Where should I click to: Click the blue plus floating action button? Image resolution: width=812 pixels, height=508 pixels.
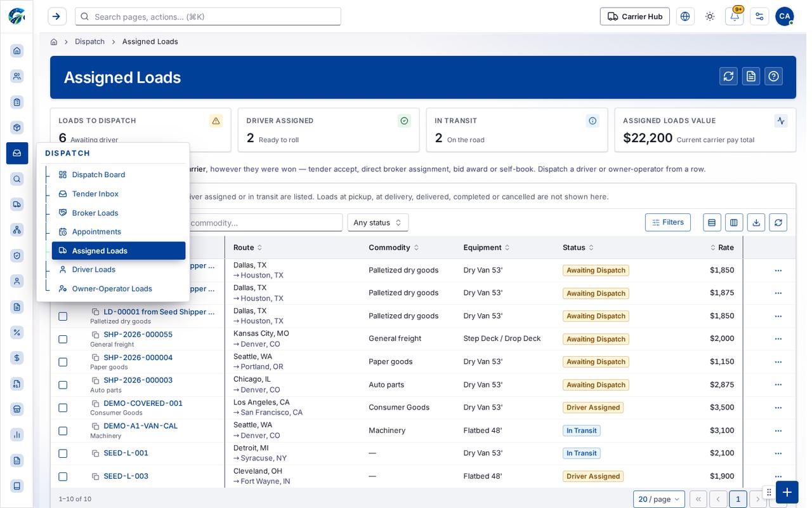(787, 492)
